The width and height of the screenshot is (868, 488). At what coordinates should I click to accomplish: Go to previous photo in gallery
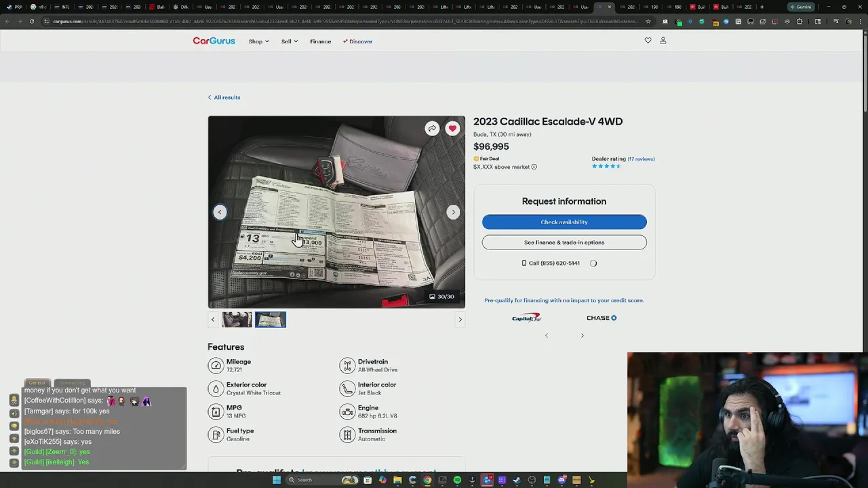click(220, 212)
